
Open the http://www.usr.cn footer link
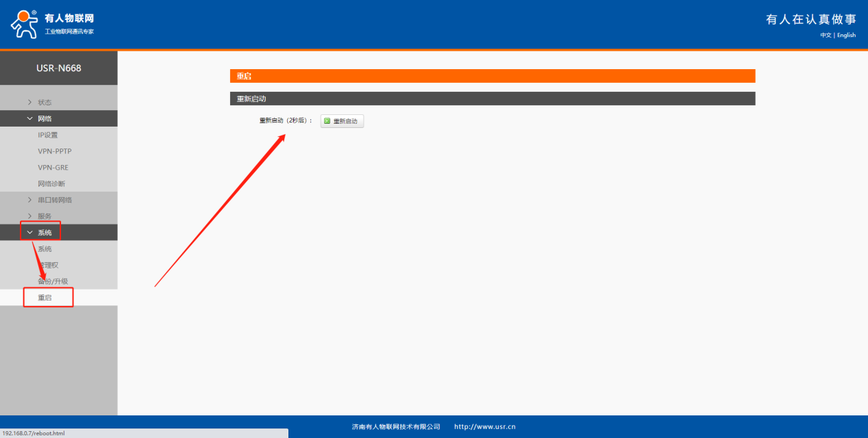[484, 427]
